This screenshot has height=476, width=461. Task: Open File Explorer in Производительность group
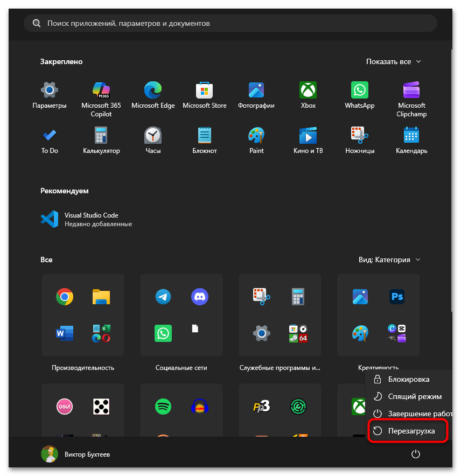[x=101, y=297]
